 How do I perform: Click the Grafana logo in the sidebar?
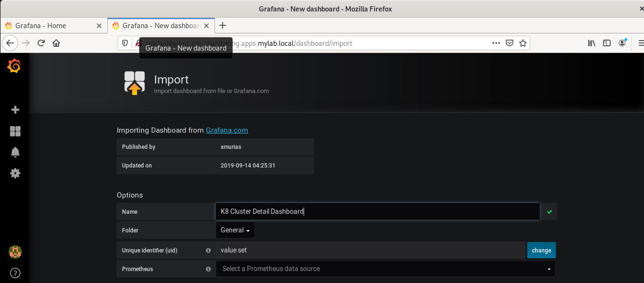14,66
